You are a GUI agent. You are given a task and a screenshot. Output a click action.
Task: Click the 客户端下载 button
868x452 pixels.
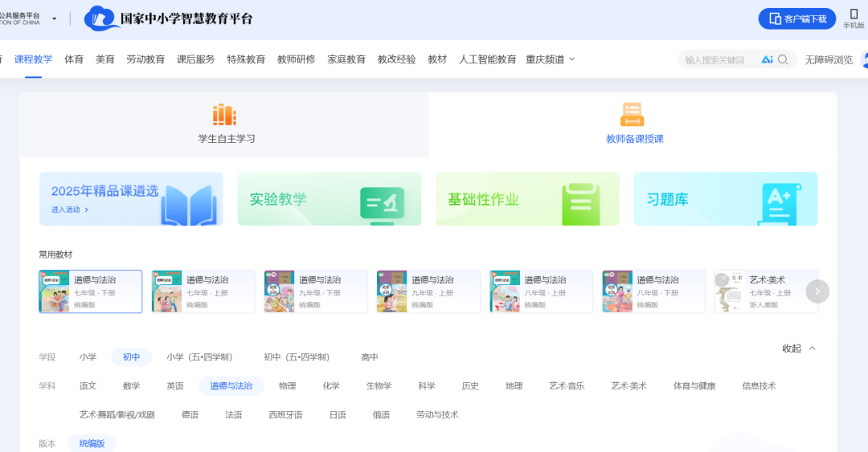coord(797,18)
